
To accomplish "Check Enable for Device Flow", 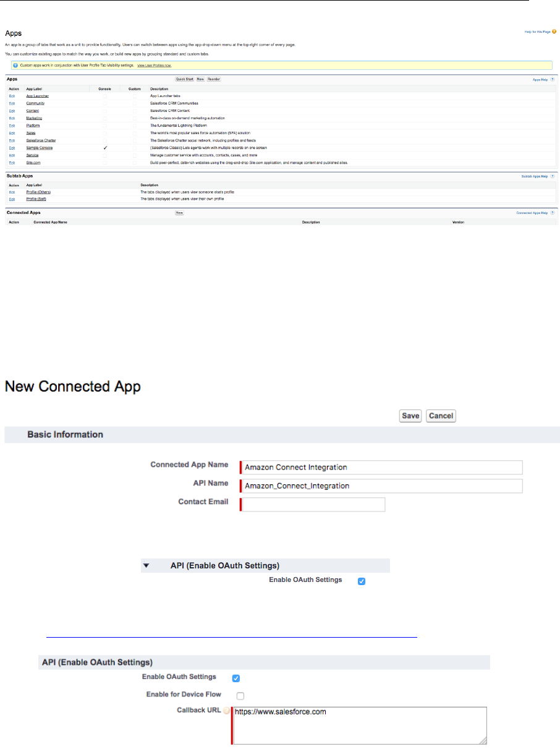I will [240, 695].
